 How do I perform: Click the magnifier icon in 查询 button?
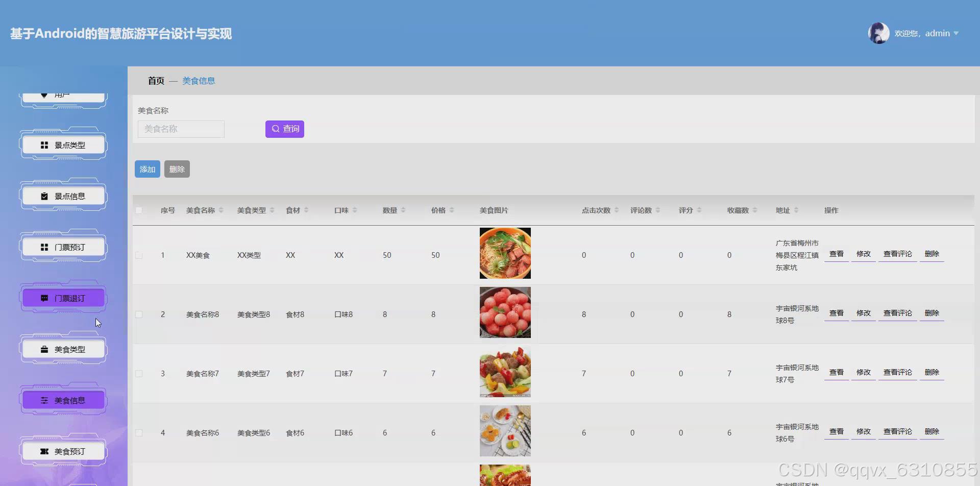coord(276,129)
